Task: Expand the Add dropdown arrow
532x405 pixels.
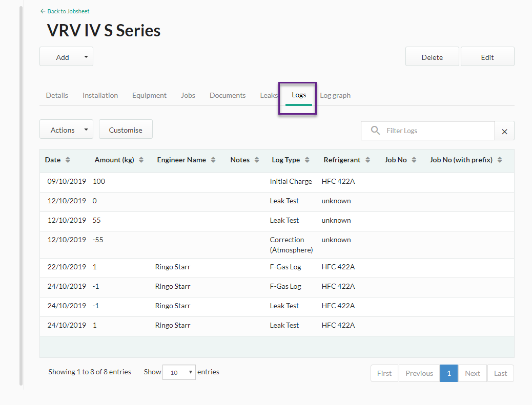Action: [86, 57]
